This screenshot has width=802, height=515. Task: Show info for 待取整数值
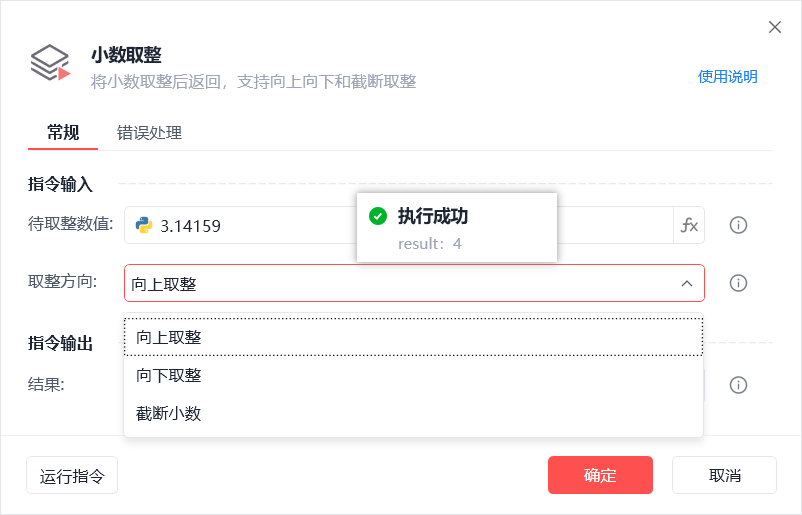(738, 225)
